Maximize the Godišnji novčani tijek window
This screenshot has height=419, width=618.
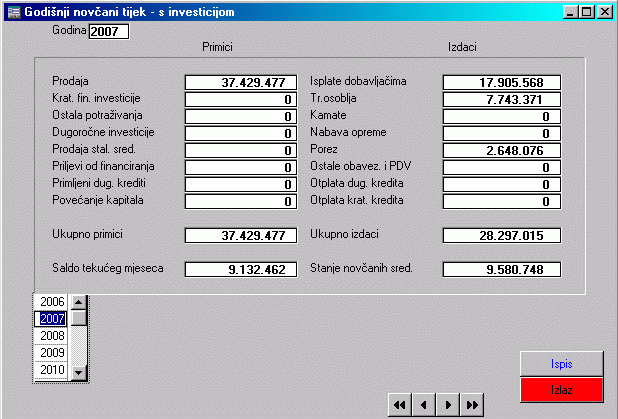tap(586, 12)
